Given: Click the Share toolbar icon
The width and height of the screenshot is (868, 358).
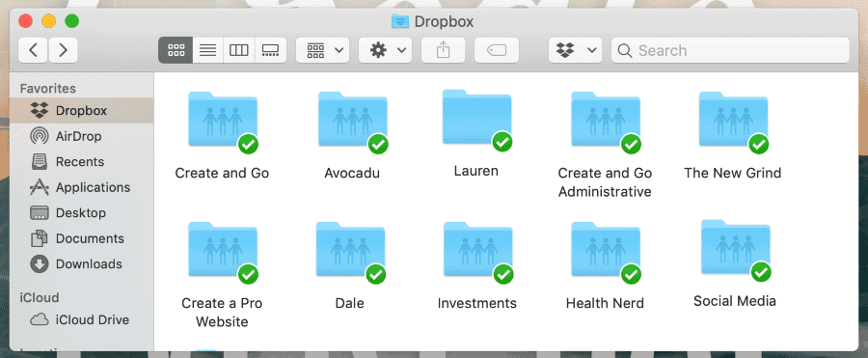Looking at the screenshot, I should 444,50.
